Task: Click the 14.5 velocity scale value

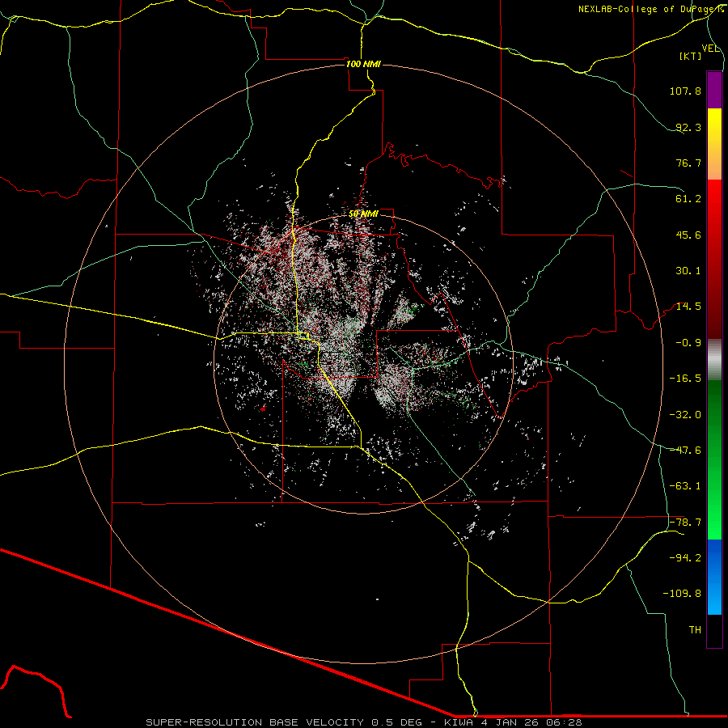Action: coord(688,307)
